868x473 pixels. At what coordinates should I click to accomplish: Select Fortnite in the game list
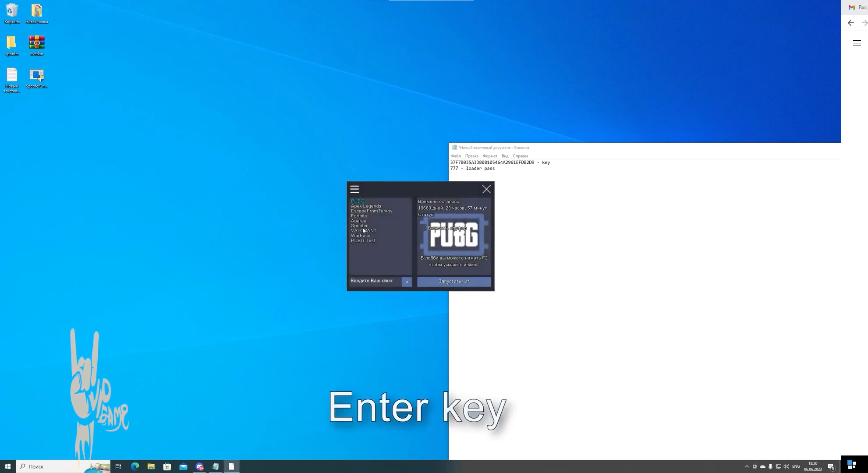click(x=359, y=216)
